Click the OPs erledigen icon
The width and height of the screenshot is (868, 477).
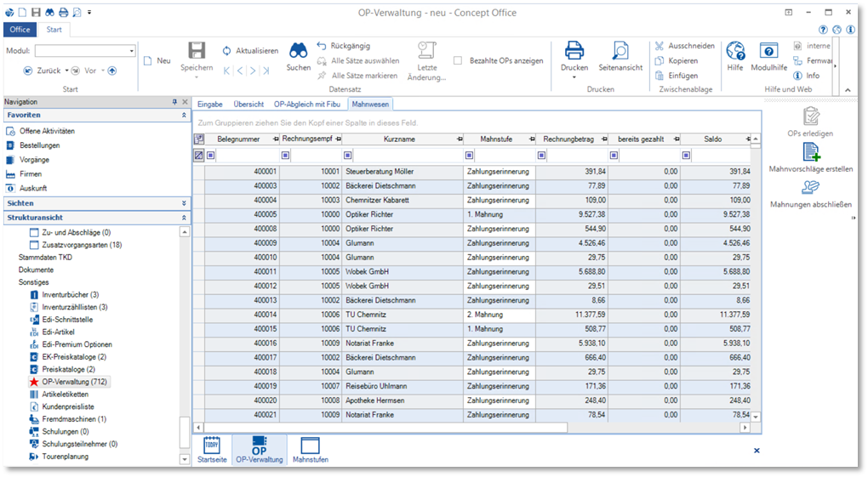pyautogui.click(x=811, y=116)
